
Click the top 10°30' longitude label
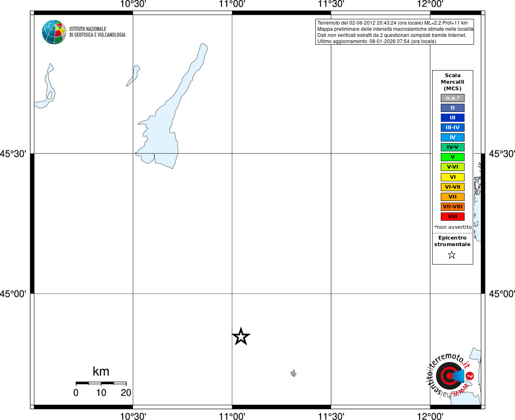click(x=133, y=4)
